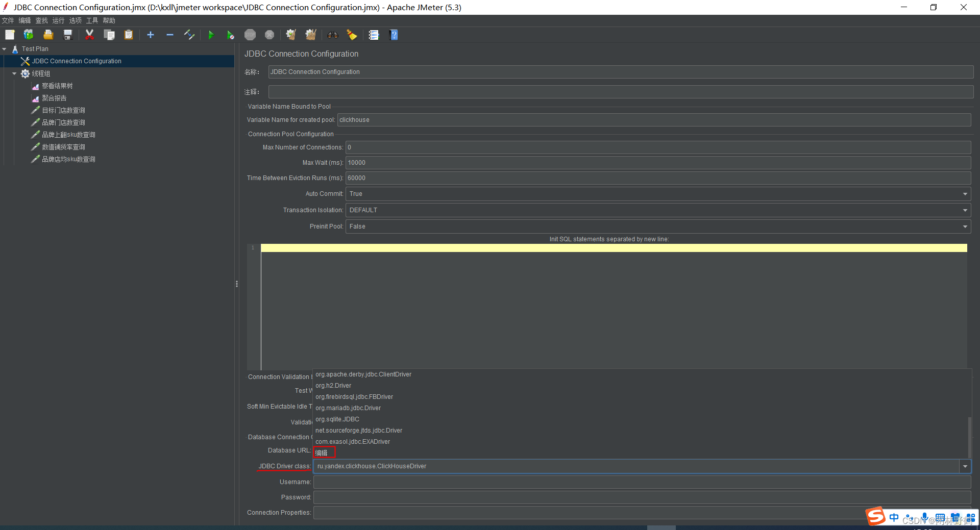The width and height of the screenshot is (980, 530).
Task: Select the 线程组 thread group item
Action: click(x=41, y=73)
